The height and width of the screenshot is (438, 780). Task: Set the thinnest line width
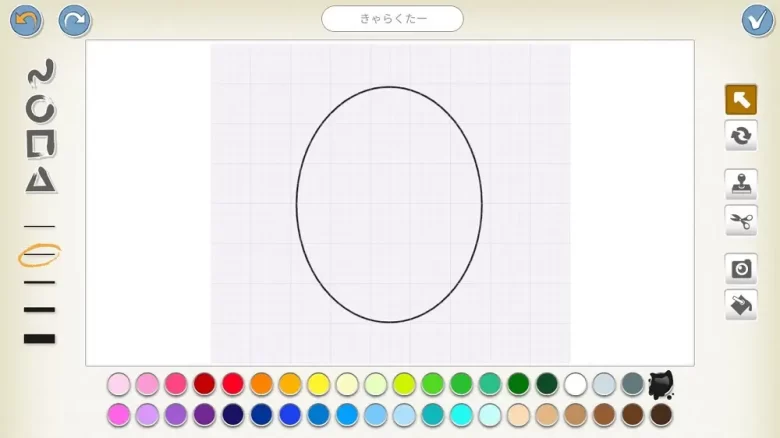40,227
